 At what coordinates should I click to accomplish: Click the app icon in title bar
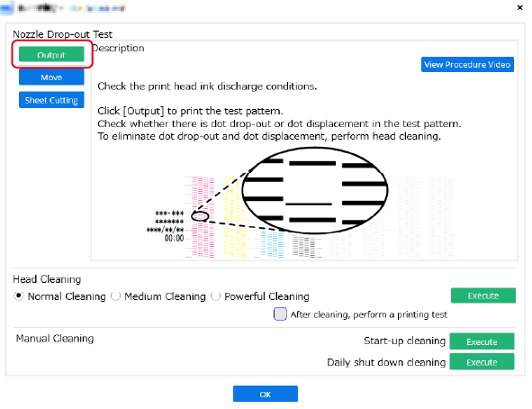(x=6, y=8)
